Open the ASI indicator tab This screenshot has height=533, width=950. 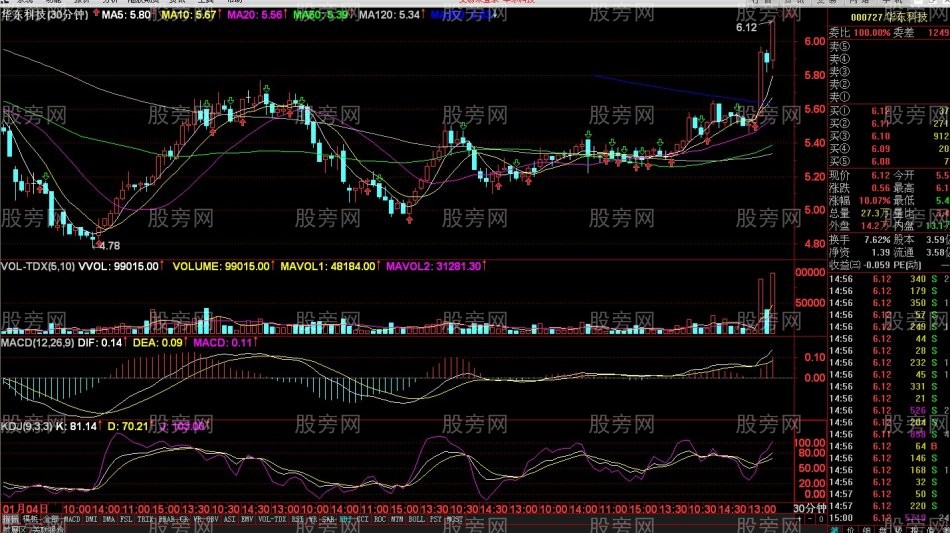230,519
